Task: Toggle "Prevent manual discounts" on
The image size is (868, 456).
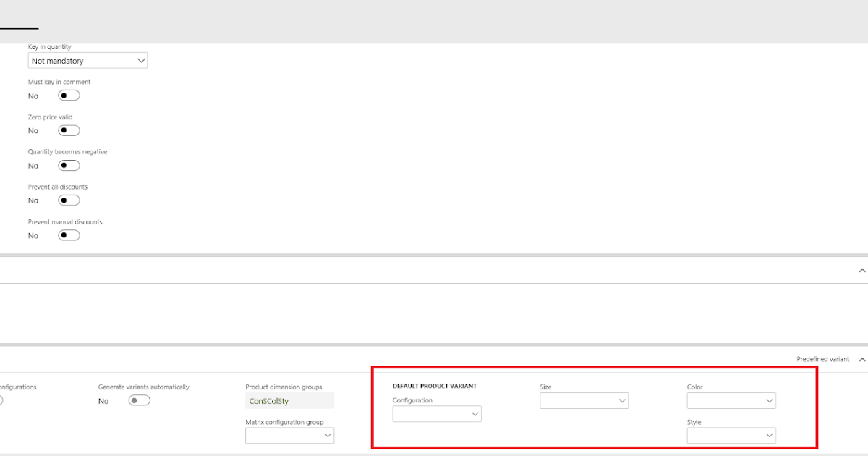Action: tap(68, 235)
